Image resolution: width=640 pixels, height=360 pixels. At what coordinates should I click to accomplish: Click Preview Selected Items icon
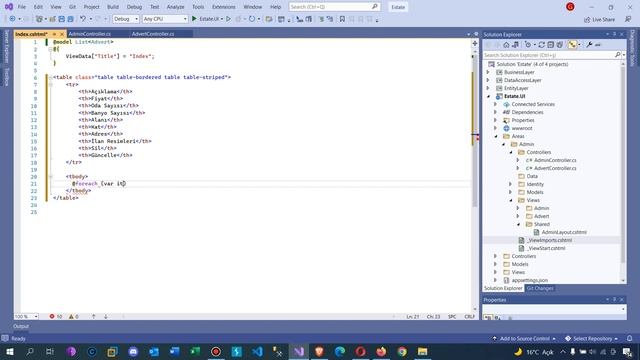point(598,45)
